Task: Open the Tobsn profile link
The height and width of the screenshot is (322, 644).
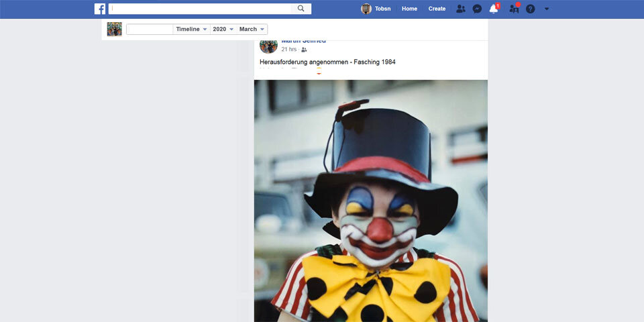Action: tap(382, 9)
